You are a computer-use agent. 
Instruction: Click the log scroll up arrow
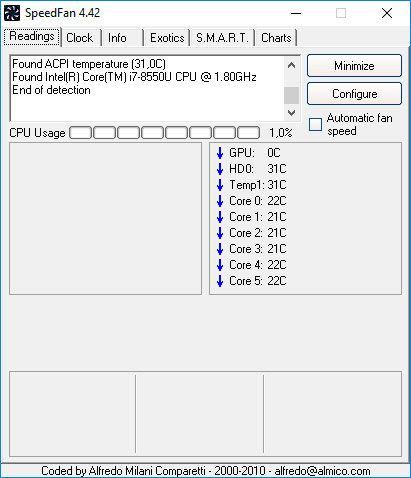coord(291,65)
